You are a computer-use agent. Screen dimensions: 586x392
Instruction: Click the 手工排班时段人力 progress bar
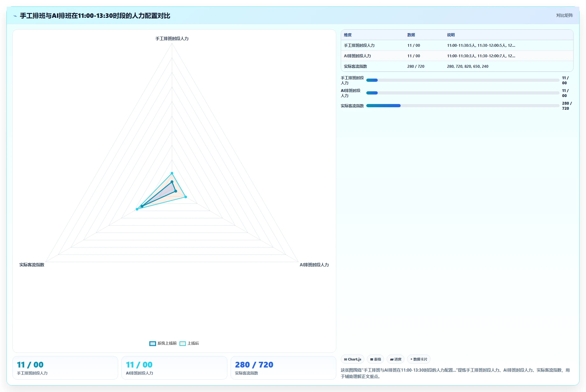463,80
